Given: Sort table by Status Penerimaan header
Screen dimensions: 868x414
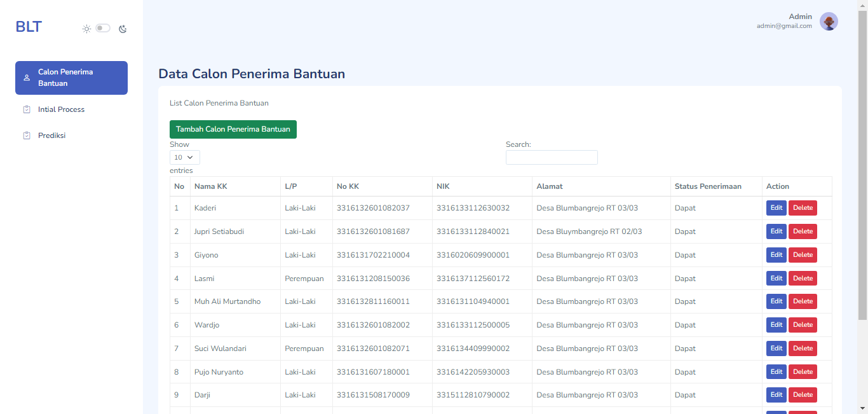Looking at the screenshot, I should (x=715, y=186).
